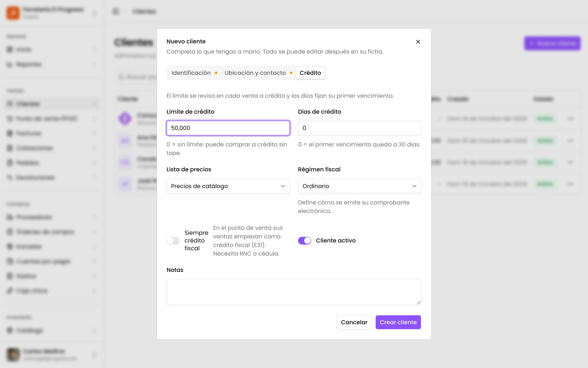Viewport: 588px width, 368px height.
Task: Click the sidebar collapse icon in header
Action: click(116, 11)
